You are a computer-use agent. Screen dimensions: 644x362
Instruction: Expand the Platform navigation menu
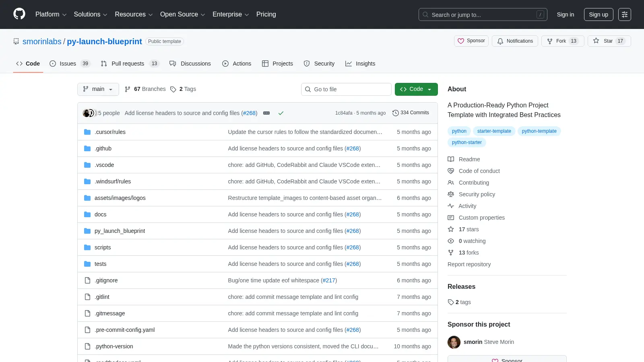pos(51,14)
